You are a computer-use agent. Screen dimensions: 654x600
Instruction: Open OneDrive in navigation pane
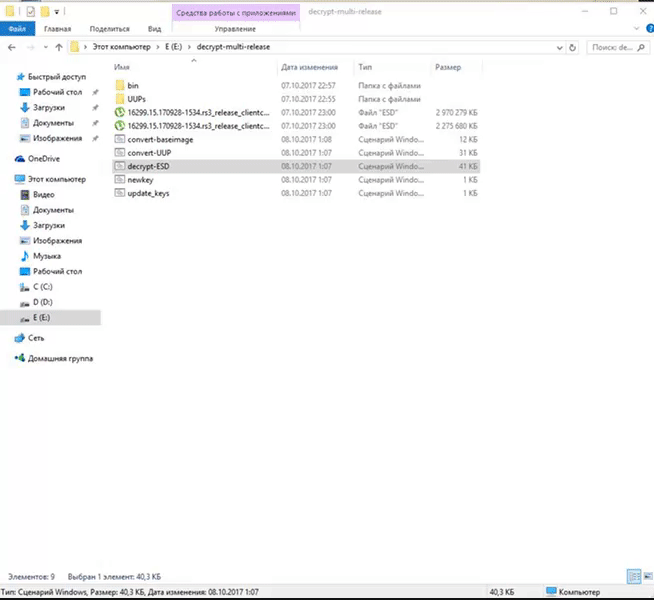[x=44, y=159]
